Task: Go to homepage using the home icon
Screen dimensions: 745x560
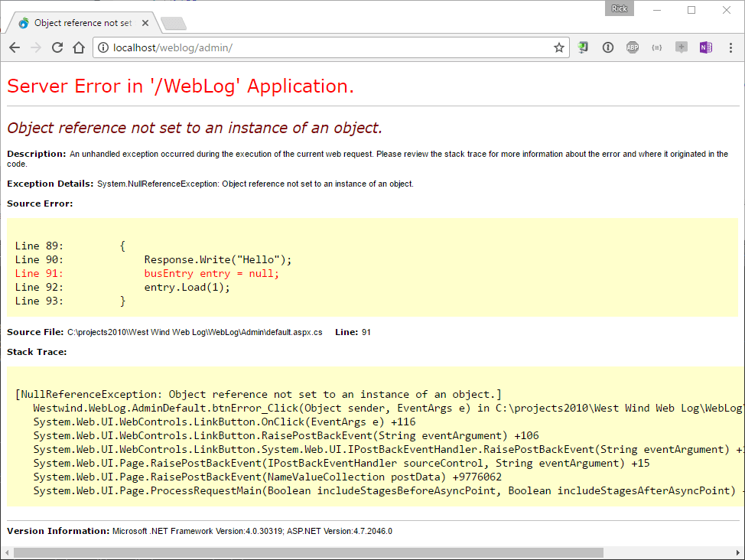Action: click(x=79, y=47)
